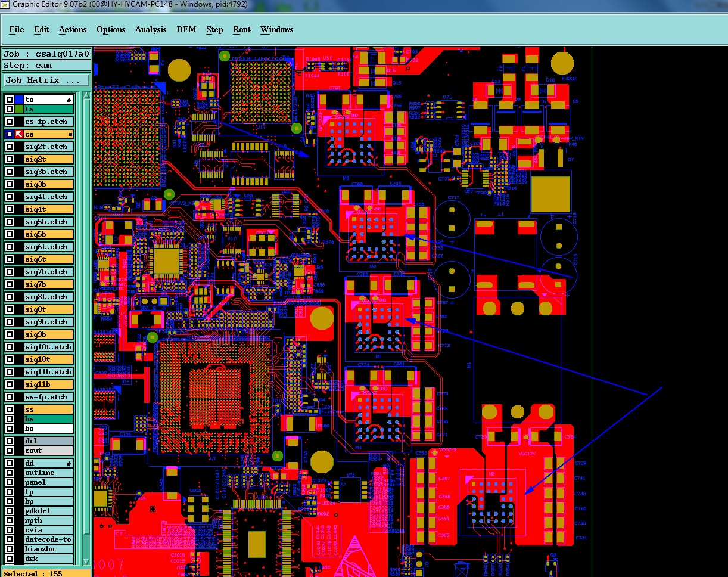
Task: Click the hand icon on the 'dd' layer row
Action: pyautogui.click(x=69, y=463)
